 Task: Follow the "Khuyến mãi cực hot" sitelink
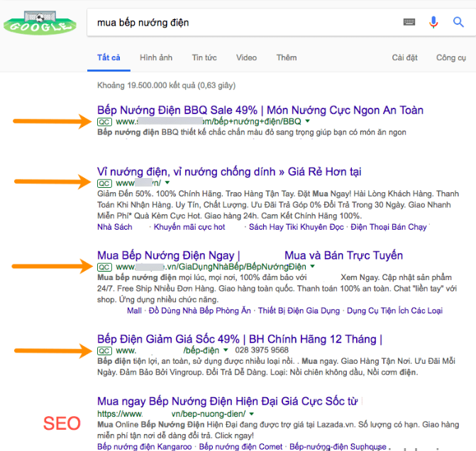point(189,227)
